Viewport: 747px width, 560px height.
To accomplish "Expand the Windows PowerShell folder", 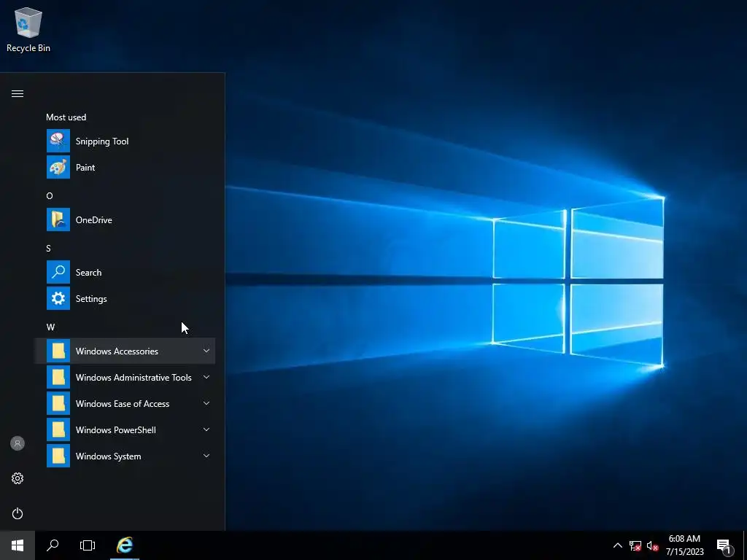I will click(x=124, y=429).
